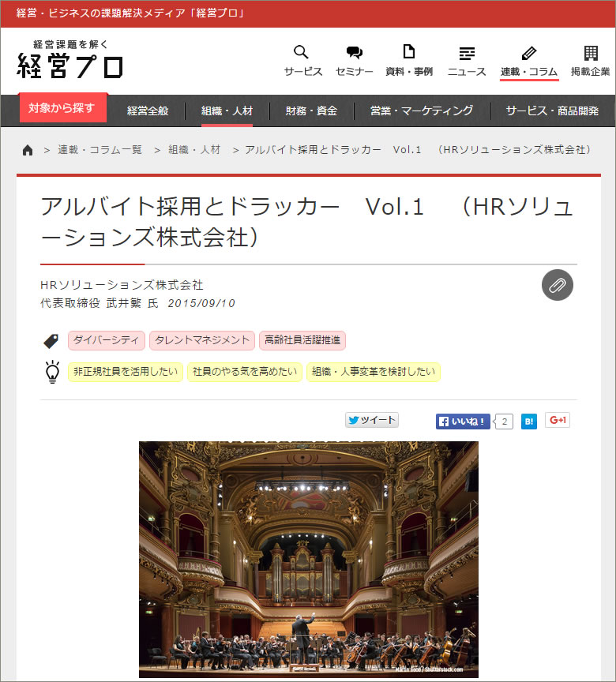The width and height of the screenshot is (616, 682).
Task: Tweet this article with ツイート button
Action: pyautogui.click(x=372, y=420)
